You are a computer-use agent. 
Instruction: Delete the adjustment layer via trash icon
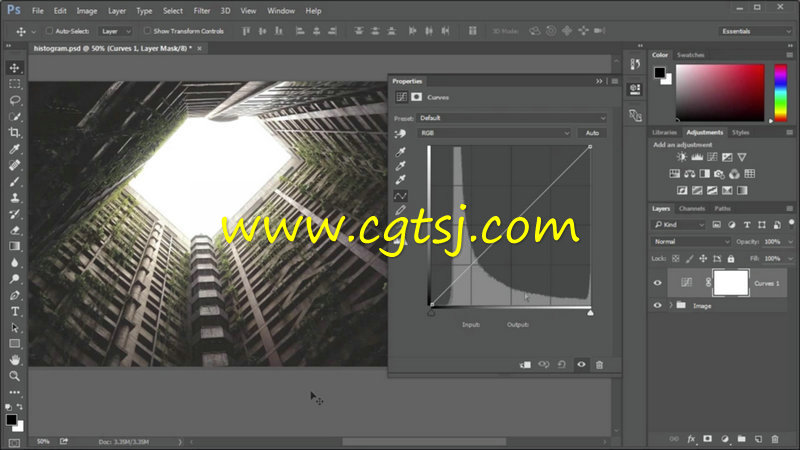click(599, 365)
